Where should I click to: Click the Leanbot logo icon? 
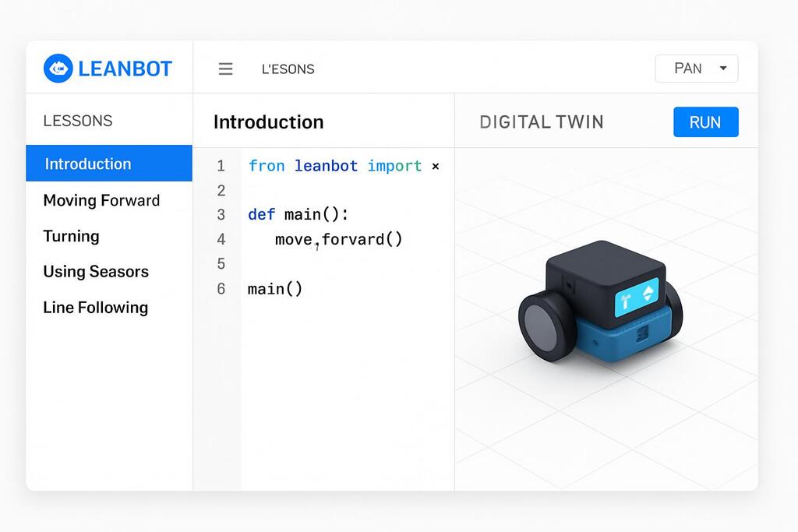point(58,68)
